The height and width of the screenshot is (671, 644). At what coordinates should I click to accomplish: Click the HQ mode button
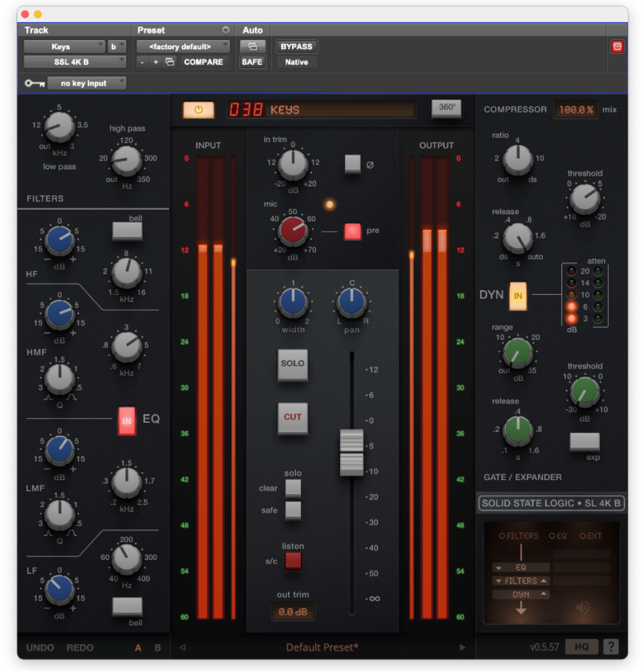[581, 646]
